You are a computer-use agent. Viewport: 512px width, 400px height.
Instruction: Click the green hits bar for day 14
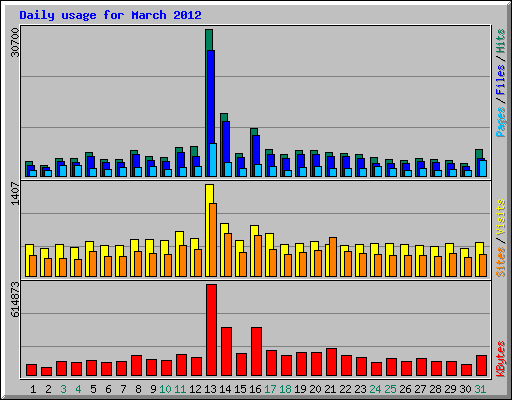pyautogui.click(x=224, y=117)
